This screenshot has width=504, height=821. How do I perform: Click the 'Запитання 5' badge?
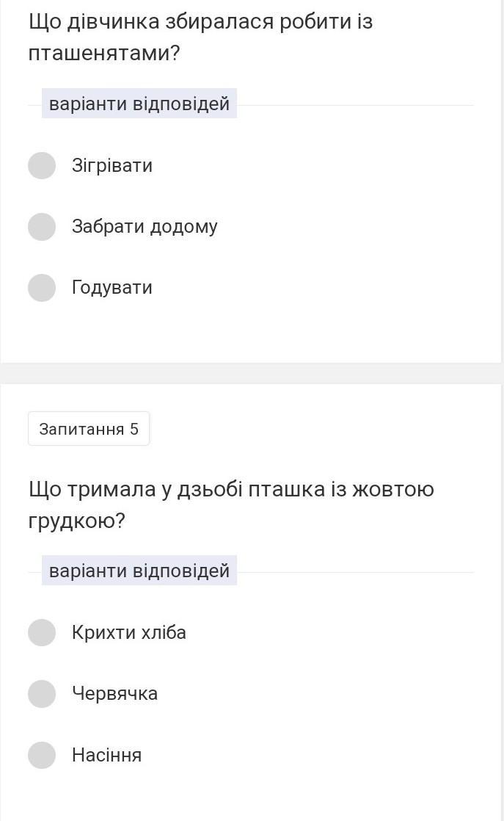pos(89,429)
